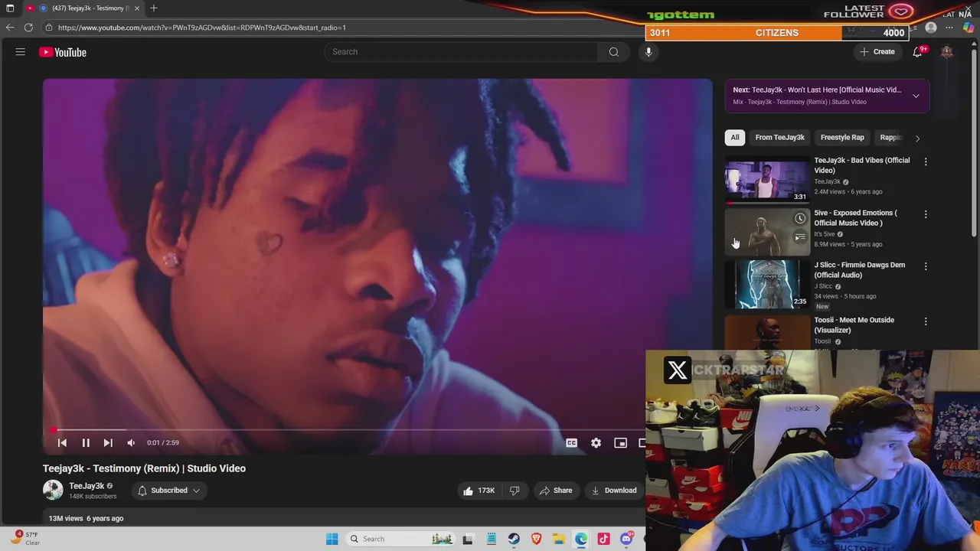
Task: Select the From TeeJay3k chip
Action: (779, 138)
